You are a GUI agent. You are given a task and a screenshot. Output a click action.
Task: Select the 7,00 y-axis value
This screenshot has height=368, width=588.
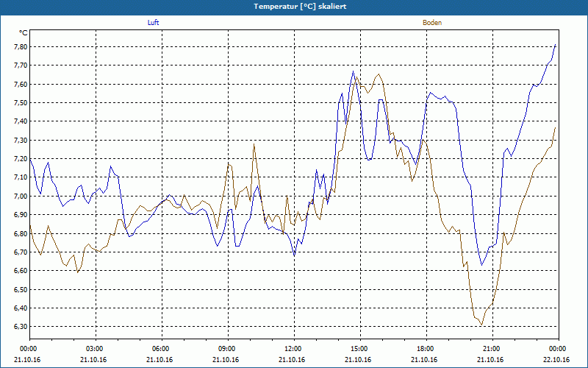(x=21, y=196)
